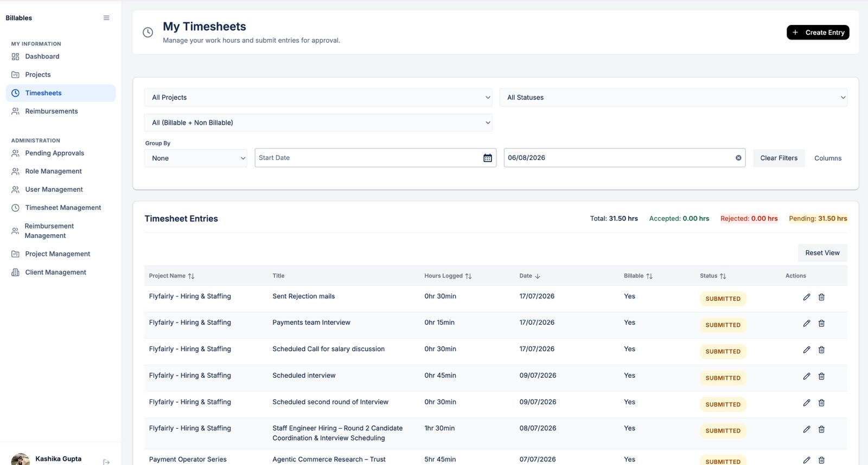Open User Management in sidebar
Screen dimensions: 868x465
61,190
